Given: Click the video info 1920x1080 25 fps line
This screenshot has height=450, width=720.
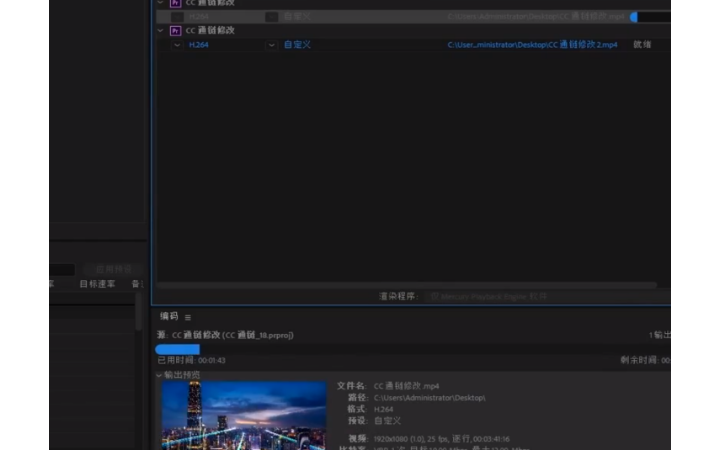Looking at the screenshot, I should (441, 439).
